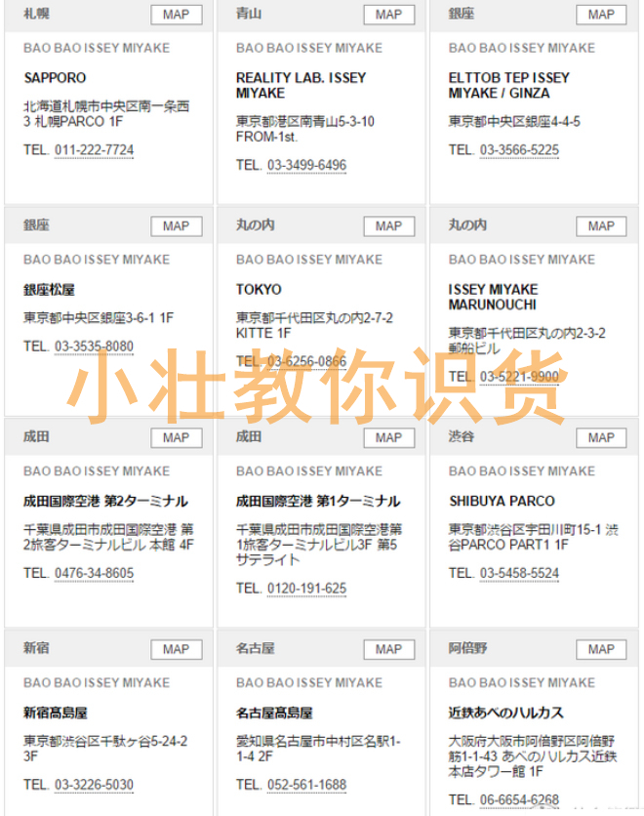View MAP for 近鉄あべのハルカス store

coord(601,649)
